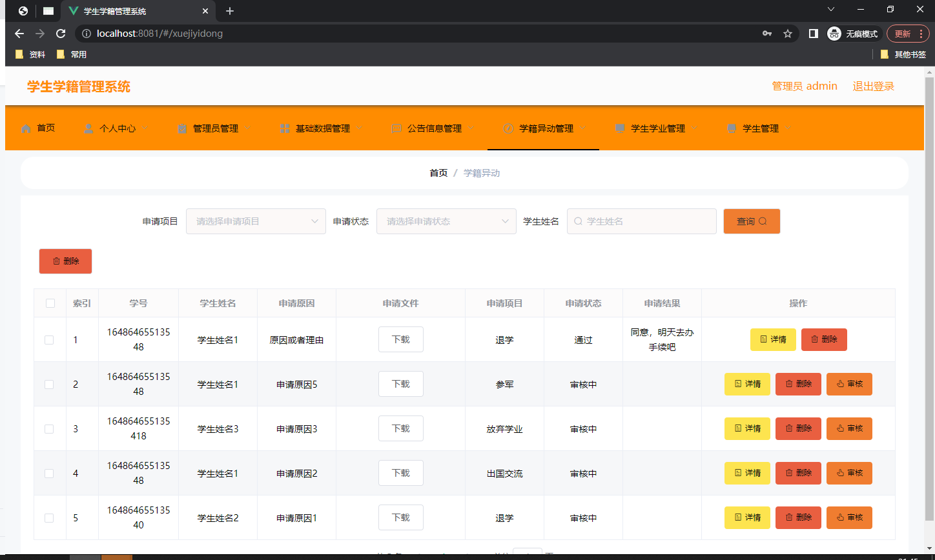The width and height of the screenshot is (935, 560).
Task: Click 详情 for the 出国交流 row
Action: (747, 474)
